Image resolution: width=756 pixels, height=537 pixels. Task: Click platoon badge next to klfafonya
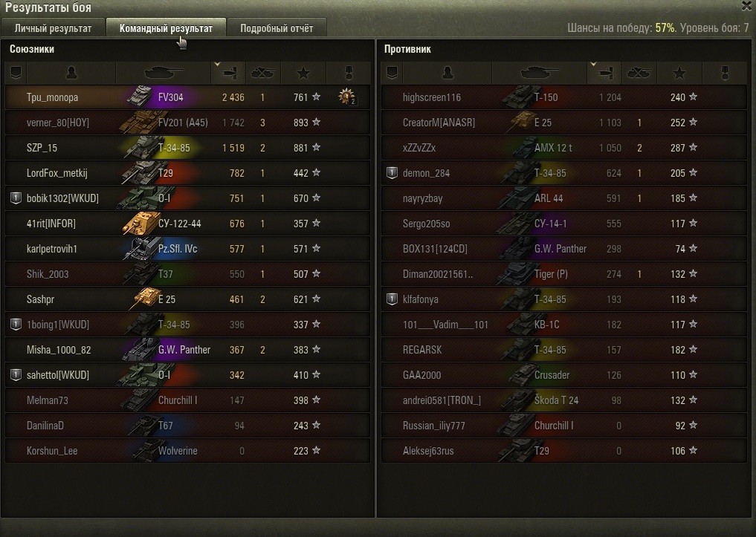pos(392,299)
